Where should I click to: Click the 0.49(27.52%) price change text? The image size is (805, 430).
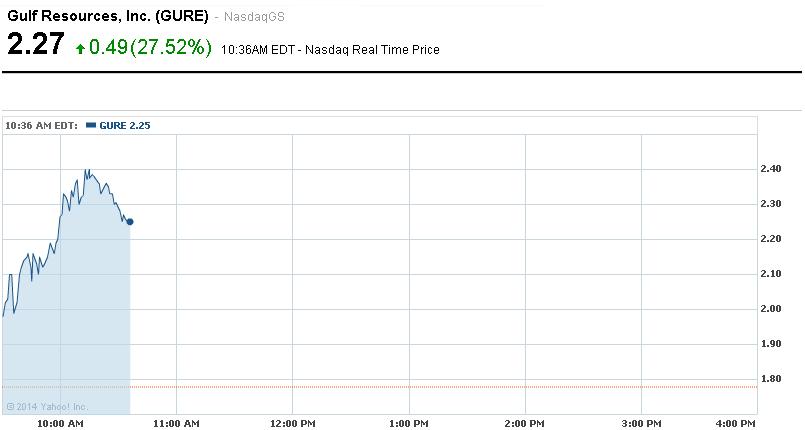(151, 48)
